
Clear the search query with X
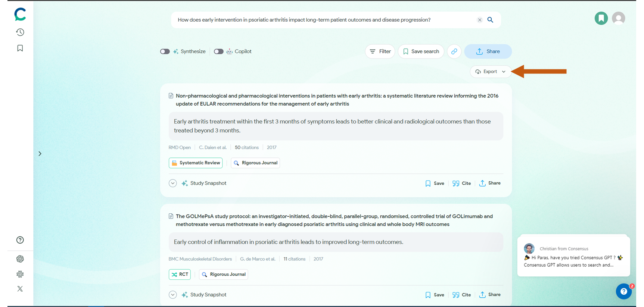pyautogui.click(x=480, y=20)
